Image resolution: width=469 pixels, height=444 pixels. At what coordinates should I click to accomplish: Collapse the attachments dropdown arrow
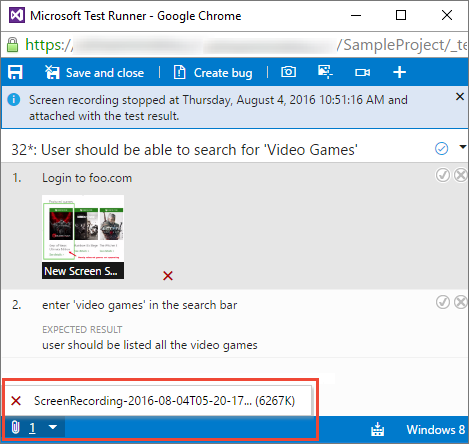pyautogui.click(x=53, y=427)
